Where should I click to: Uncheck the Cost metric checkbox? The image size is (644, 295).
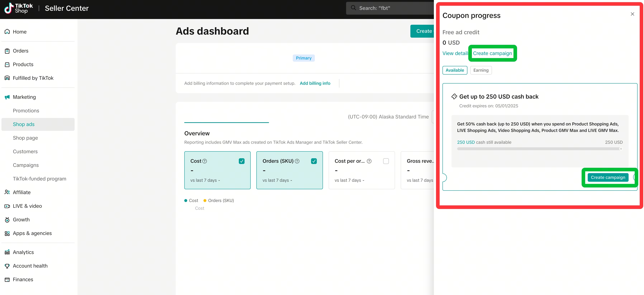[x=241, y=161]
